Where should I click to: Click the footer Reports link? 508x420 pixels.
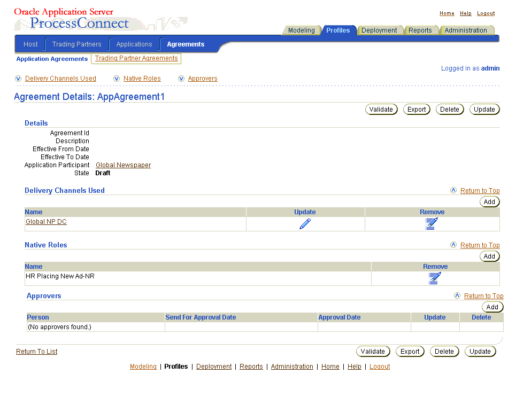click(x=251, y=367)
